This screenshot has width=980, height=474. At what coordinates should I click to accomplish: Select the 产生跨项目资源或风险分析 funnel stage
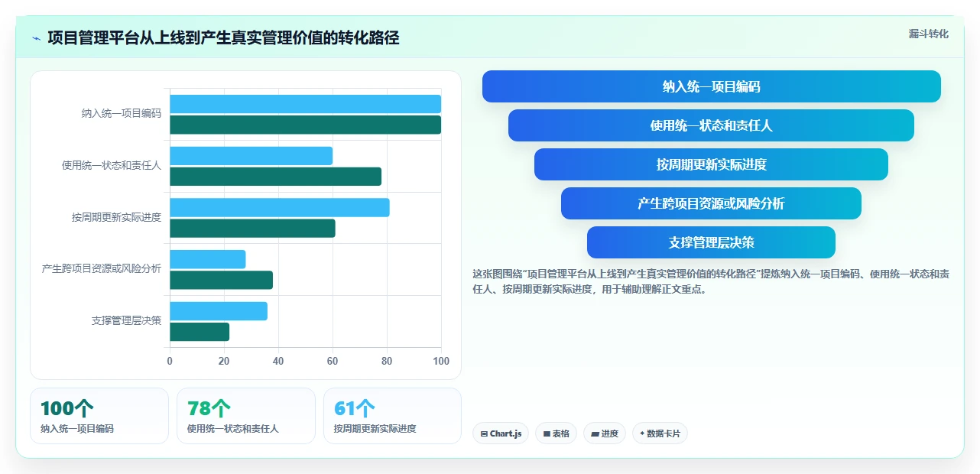click(x=711, y=203)
